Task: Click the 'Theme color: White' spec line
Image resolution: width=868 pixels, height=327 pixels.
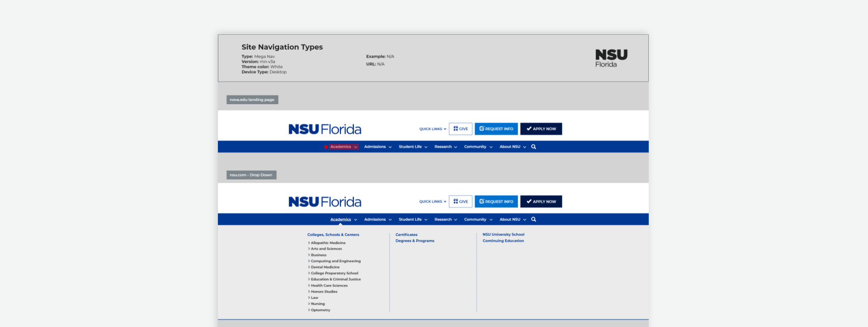Action: pyautogui.click(x=262, y=66)
